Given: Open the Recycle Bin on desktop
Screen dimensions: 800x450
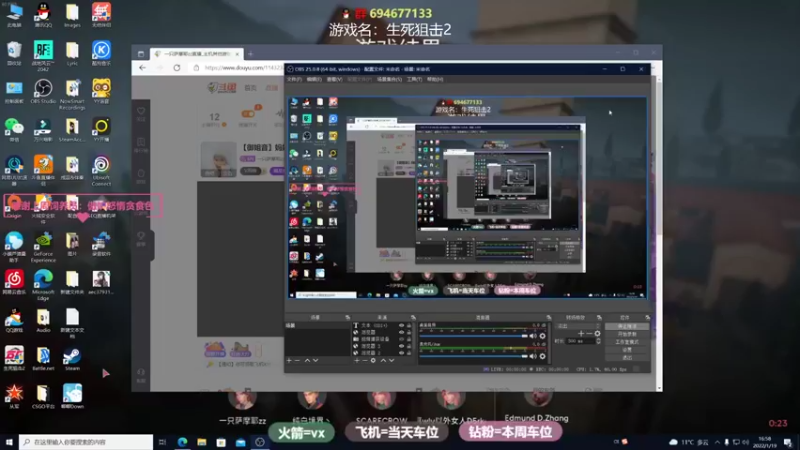Looking at the screenshot, I should click(14, 53).
